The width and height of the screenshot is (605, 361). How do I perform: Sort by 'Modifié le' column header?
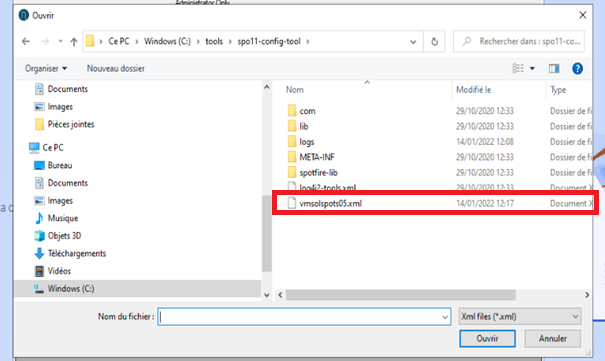(x=474, y=90)
